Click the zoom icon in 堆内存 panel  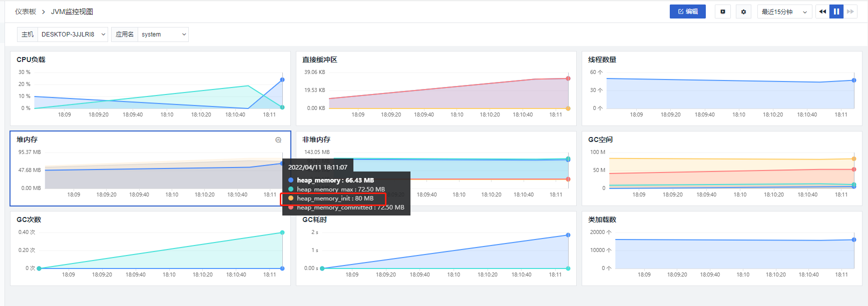(278, 140)
